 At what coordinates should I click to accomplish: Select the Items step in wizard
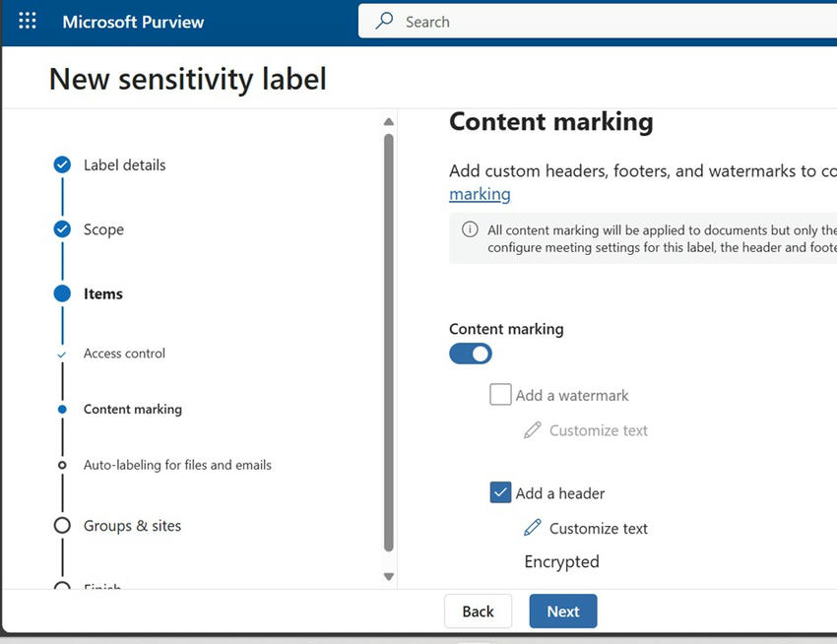click(x=102, y=293)
